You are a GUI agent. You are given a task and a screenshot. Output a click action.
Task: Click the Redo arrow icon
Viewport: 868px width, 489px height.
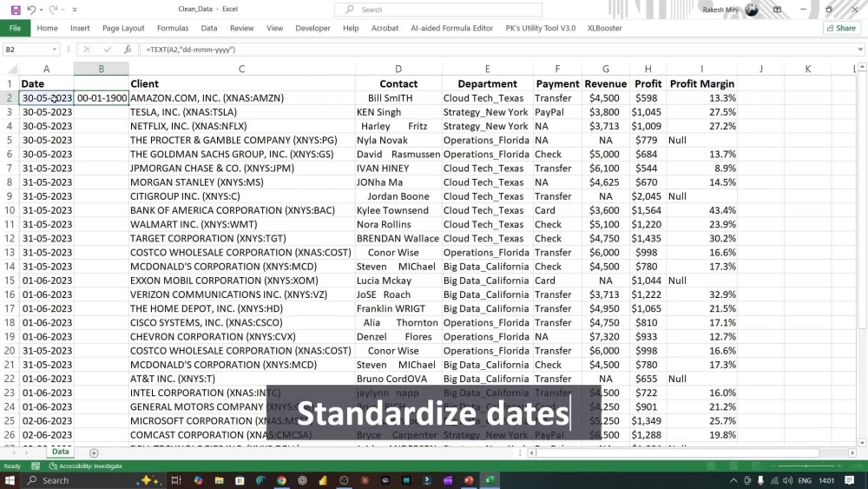53,10
